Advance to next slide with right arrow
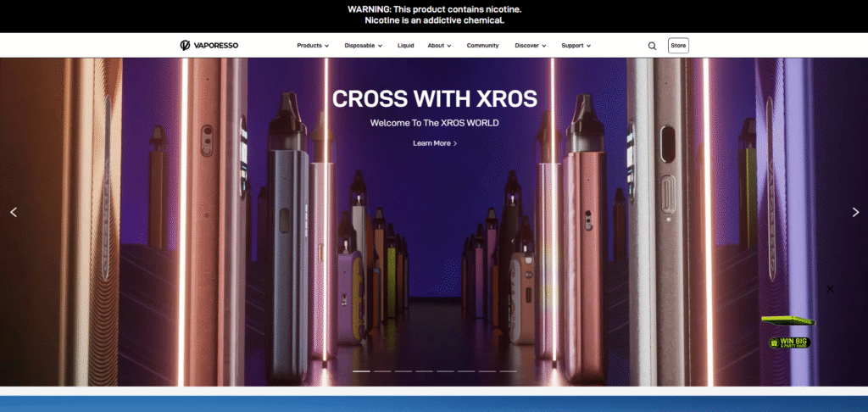868x412 pixels. (855, 212)
